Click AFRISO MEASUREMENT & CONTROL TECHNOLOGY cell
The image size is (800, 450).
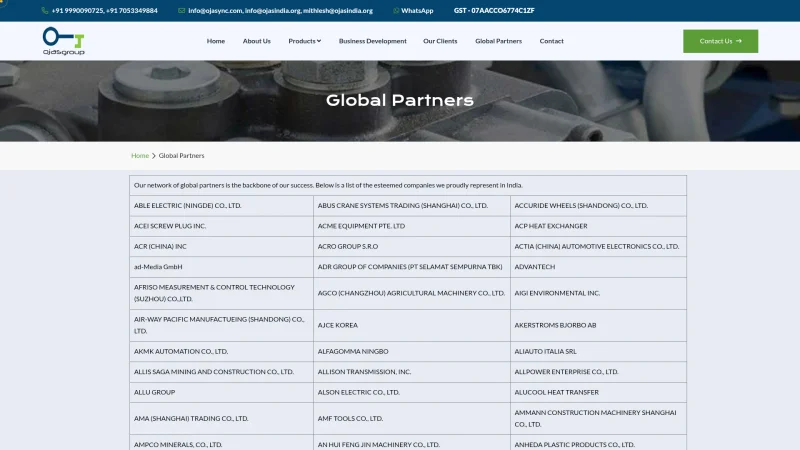coord(221,293)
